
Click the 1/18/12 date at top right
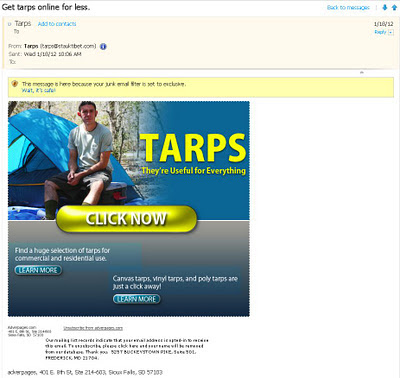click(x=384, y=24)
